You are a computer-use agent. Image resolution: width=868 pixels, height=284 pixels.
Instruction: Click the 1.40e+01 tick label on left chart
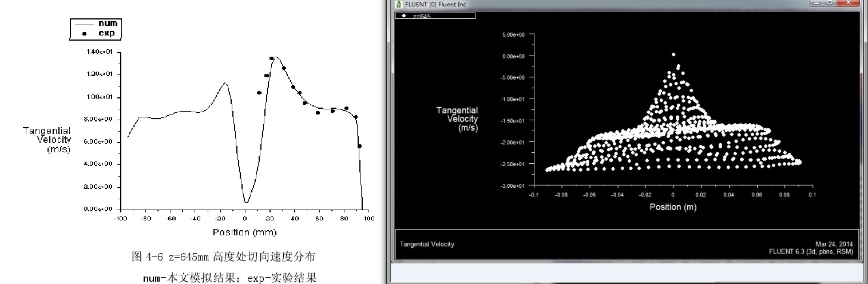pyautogui.click(x=100, y=52)
